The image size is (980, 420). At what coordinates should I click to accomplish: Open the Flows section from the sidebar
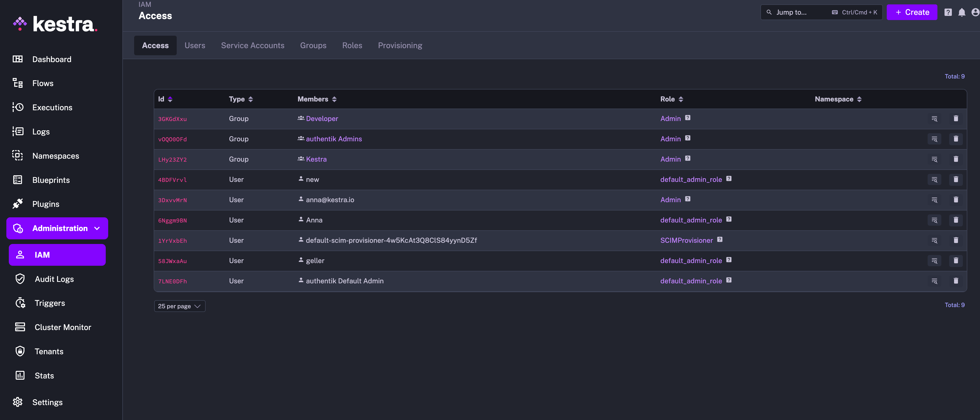42,83
